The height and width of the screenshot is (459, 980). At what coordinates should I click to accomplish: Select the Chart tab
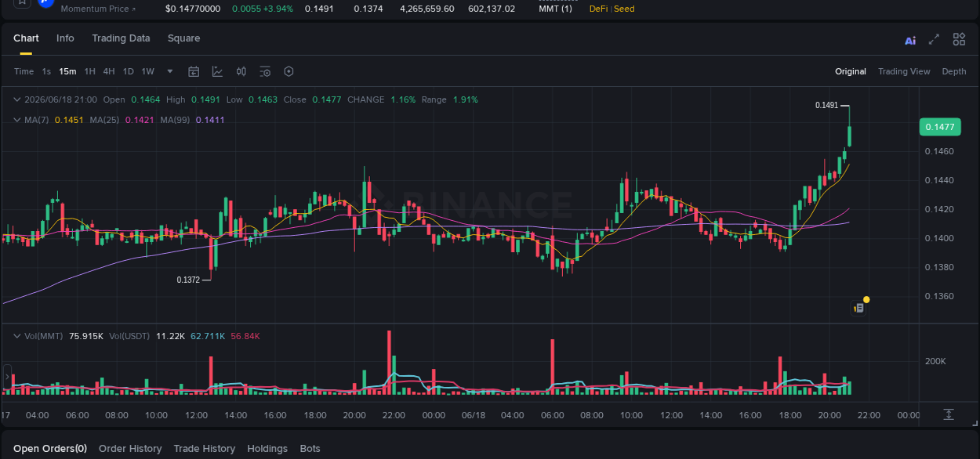click(x=26, y=38)
